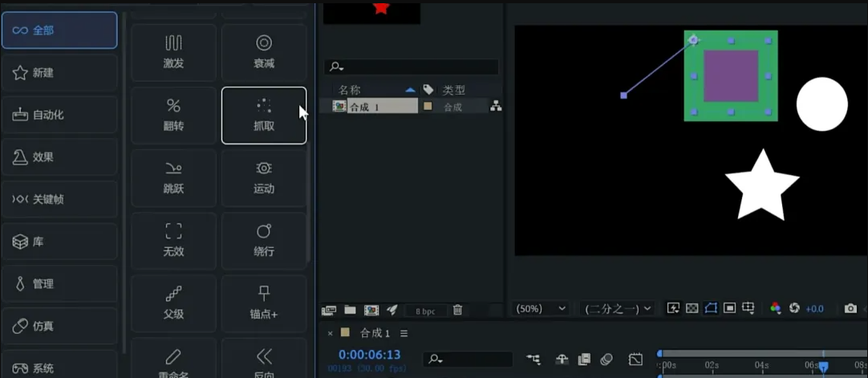Click the 激发 tool tile
Viewport: 868px width, 378px height.
173,52
